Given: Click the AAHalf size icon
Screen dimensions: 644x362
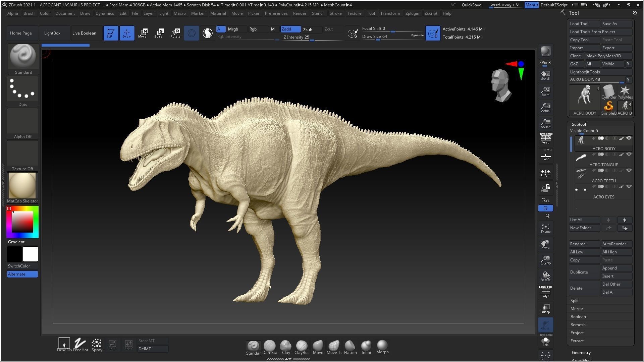Looking at the screenshot, I should click(545, 123).
